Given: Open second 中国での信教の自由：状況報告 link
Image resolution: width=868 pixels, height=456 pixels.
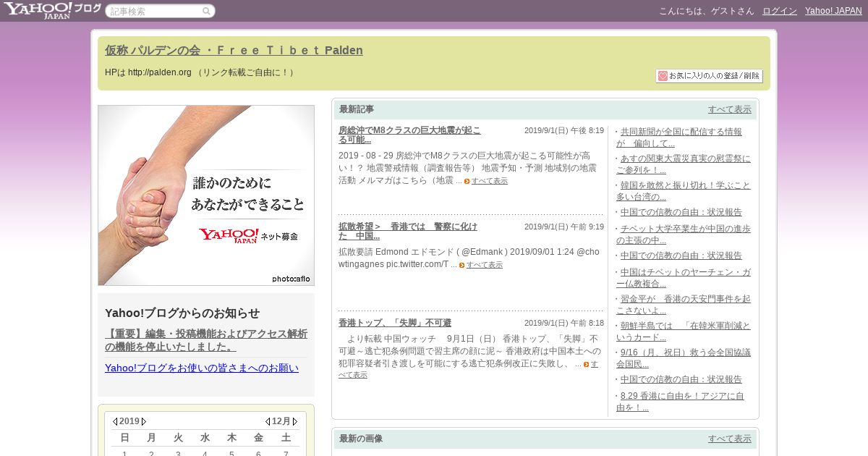Looking at the screenshot, I should tap(681, 256).
